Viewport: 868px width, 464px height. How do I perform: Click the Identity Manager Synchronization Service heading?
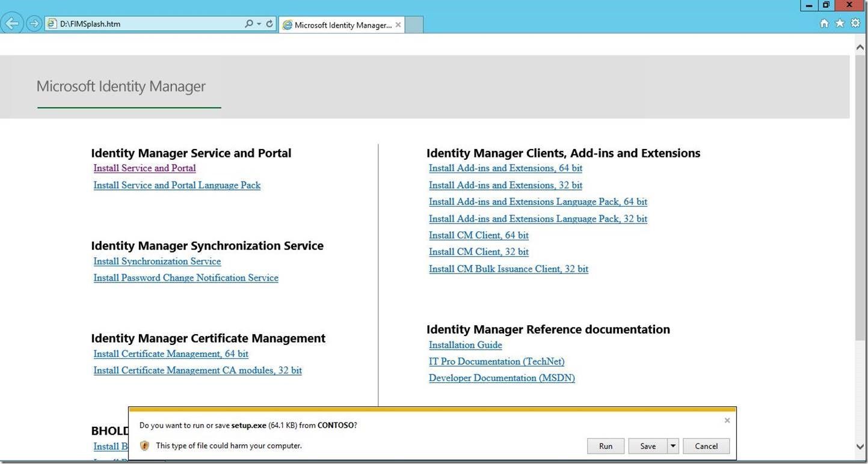coord(208,246)
